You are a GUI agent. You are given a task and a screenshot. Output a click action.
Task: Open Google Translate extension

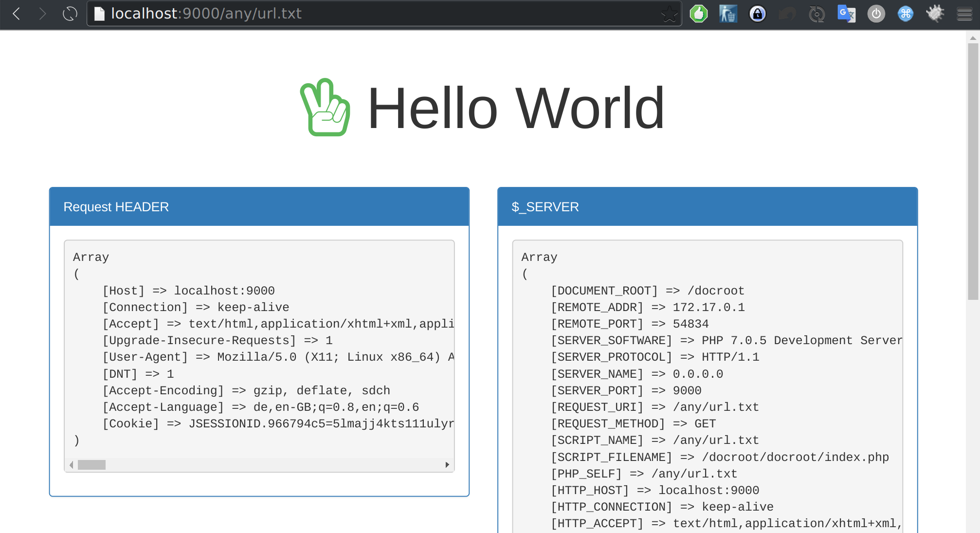[846, 14]
